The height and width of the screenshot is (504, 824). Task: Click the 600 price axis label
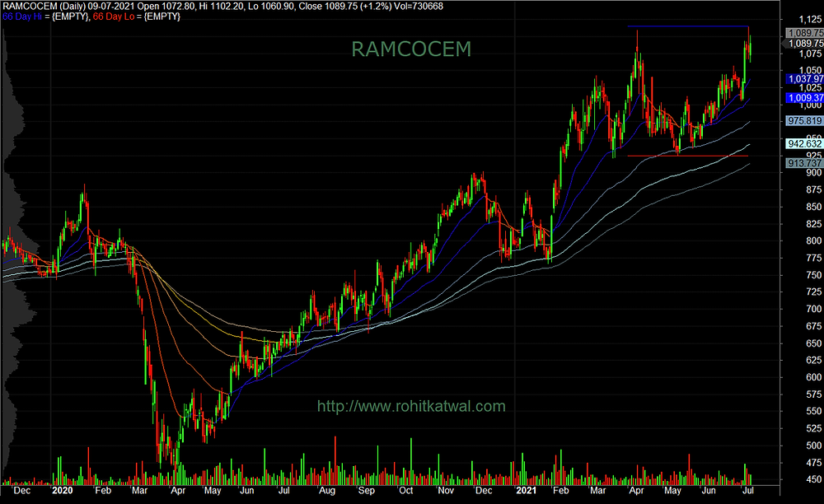[x=813, y=377]
